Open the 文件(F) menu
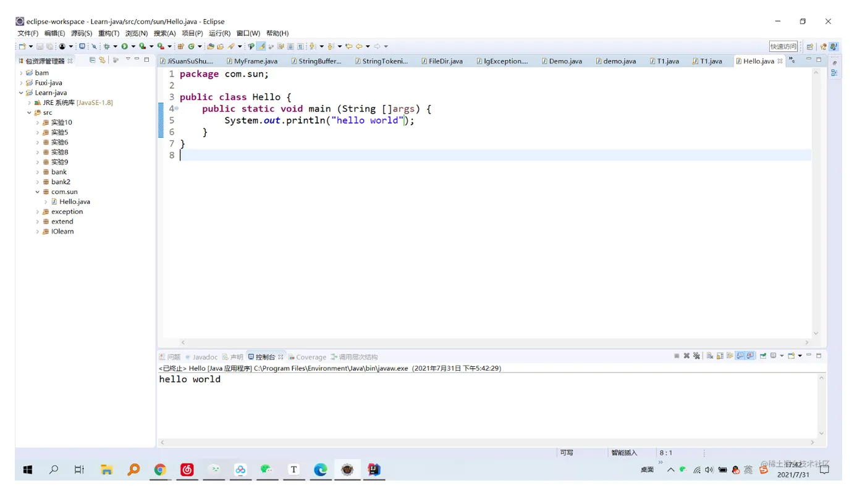Viewport: 865px width, 504px height. [28, 33]
